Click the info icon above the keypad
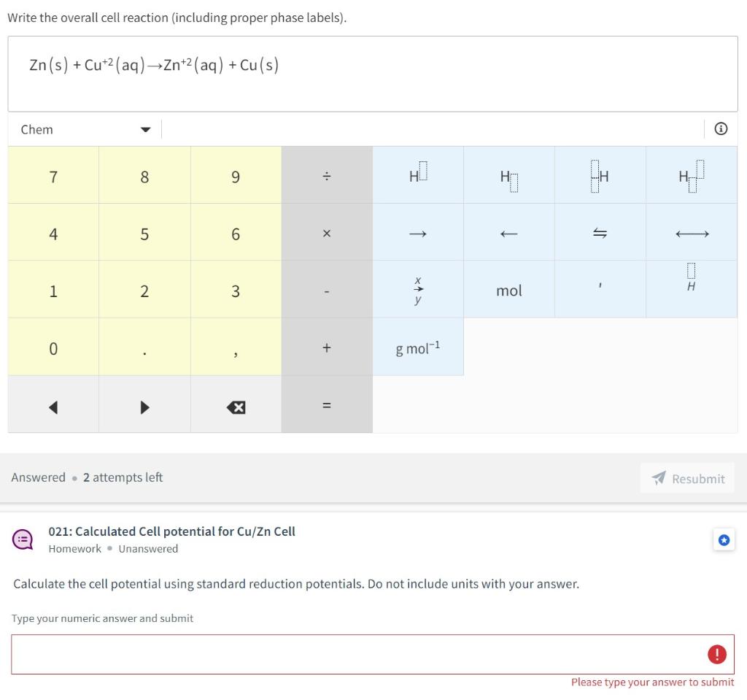Viewport: 747px width, 700px height. click(721, 128)
